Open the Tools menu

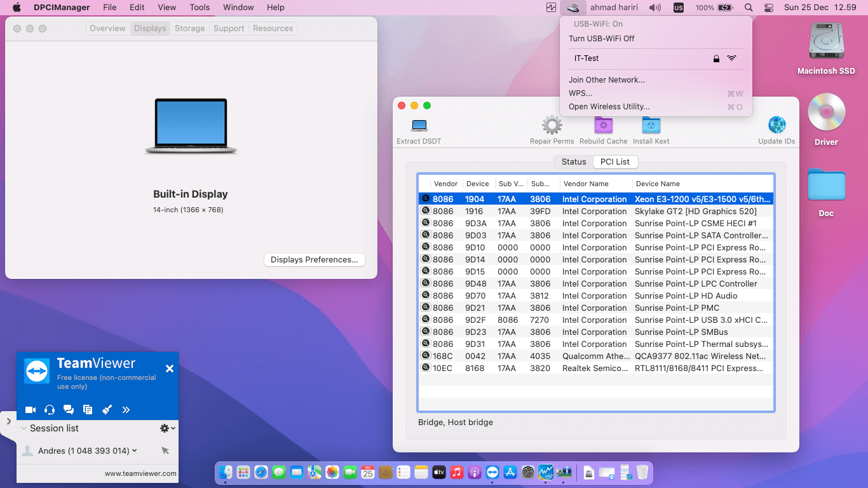point(200,8)
